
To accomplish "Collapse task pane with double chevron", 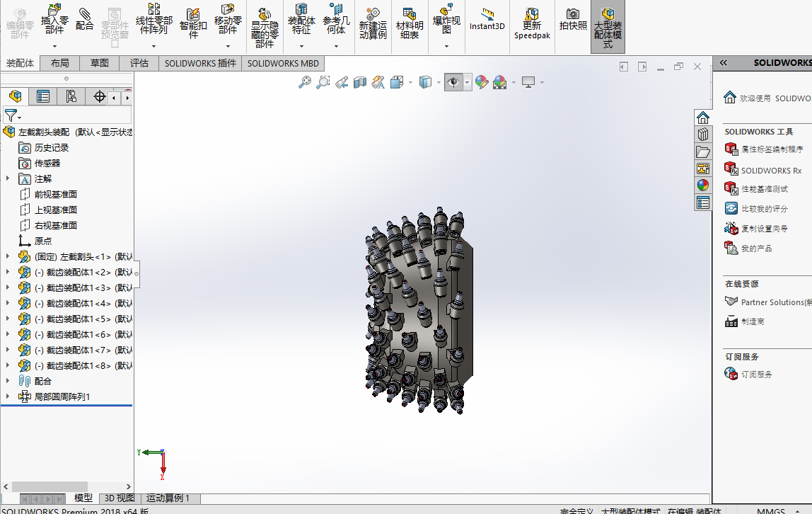I will (724, 63).
